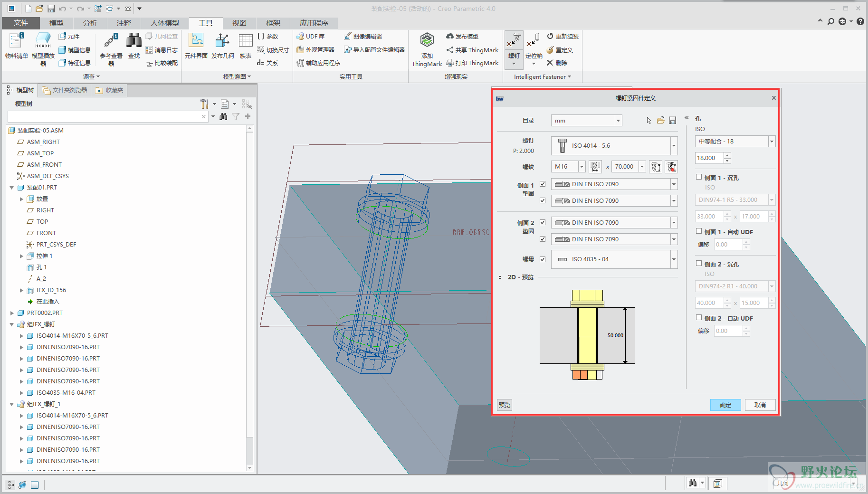This screenshot has width=868, height=494.
Task: Expand the PRT0002.PRT tree node
Action: click(x=12, y=313)
